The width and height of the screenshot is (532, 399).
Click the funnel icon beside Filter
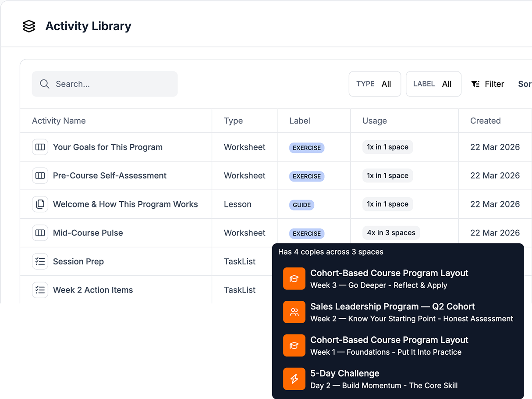tap(476, 84)
